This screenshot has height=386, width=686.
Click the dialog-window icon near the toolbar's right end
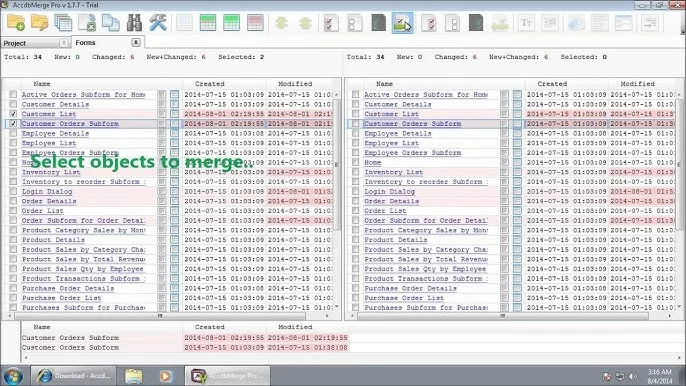click(623, 22)
